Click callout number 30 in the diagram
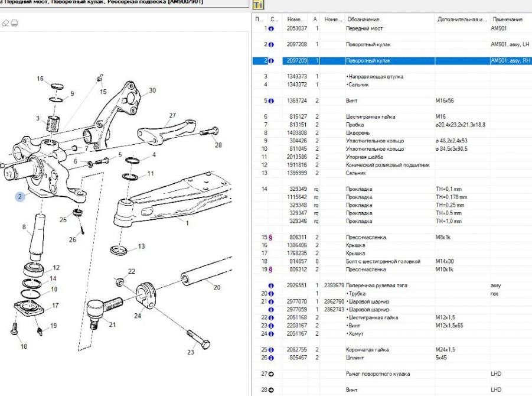The image size is (532, 396). coord(152,90)
